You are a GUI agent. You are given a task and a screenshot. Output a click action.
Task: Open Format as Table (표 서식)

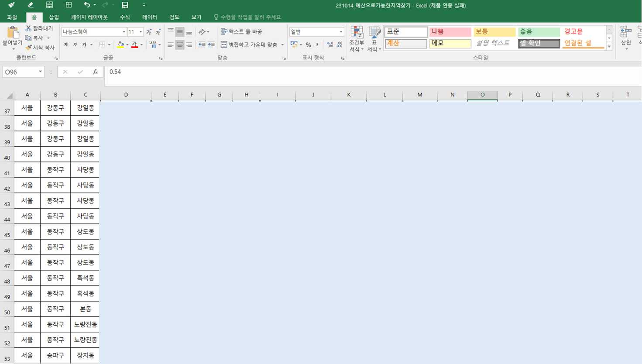click(x=374, y=39)
